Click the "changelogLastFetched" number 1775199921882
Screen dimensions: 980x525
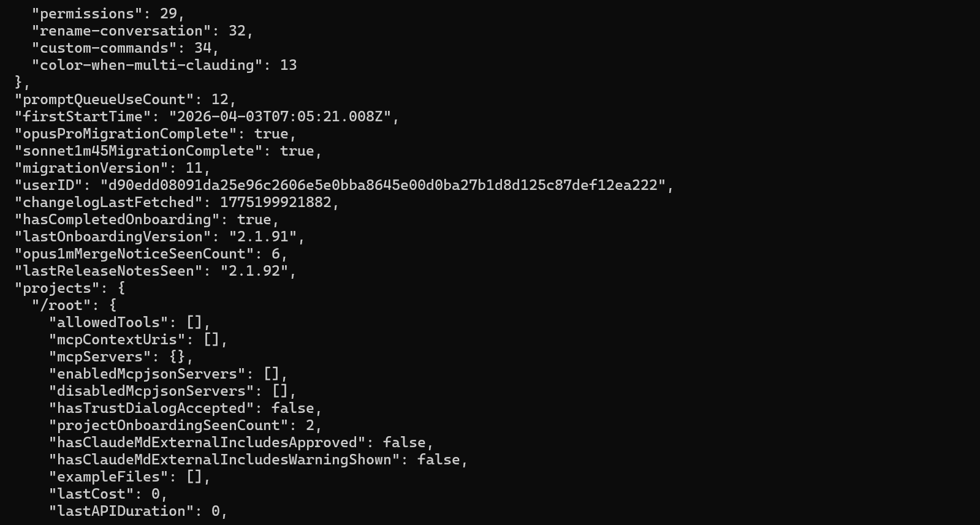(276, 202)
